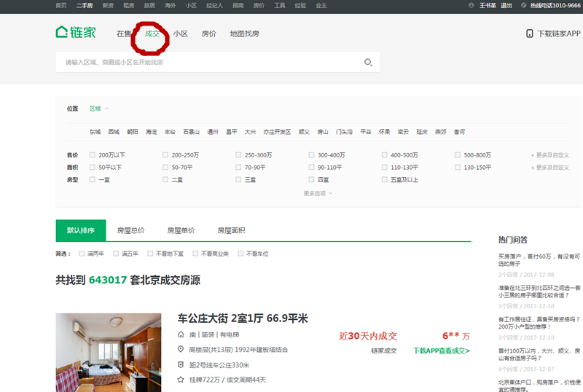Sort by 房屋面积

[x=231, y=230]
